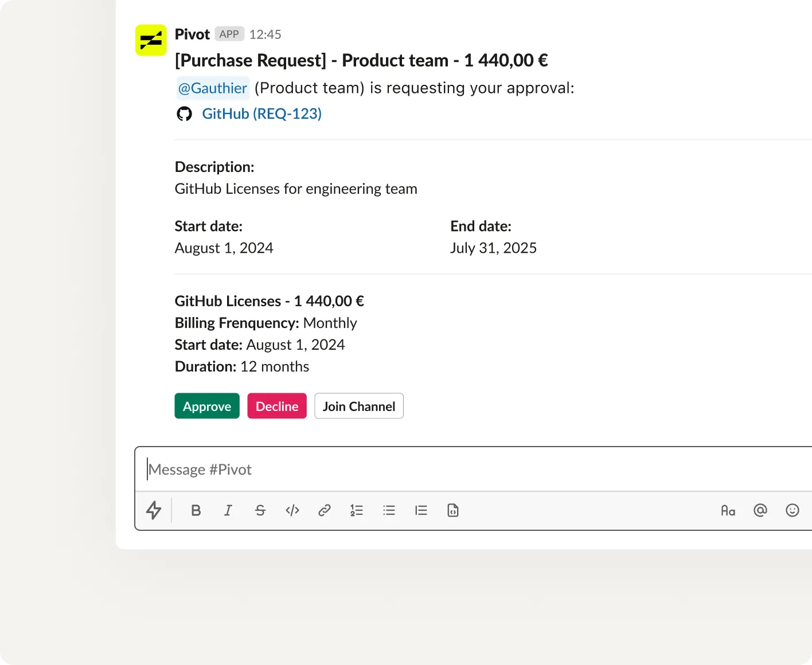Click the @Gauthier mention

pyautogui.click(x=213, y=88)
